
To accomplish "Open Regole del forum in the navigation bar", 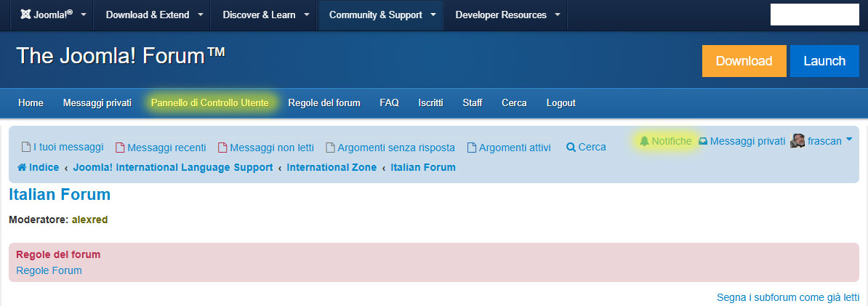I will (x=324, y=103).
